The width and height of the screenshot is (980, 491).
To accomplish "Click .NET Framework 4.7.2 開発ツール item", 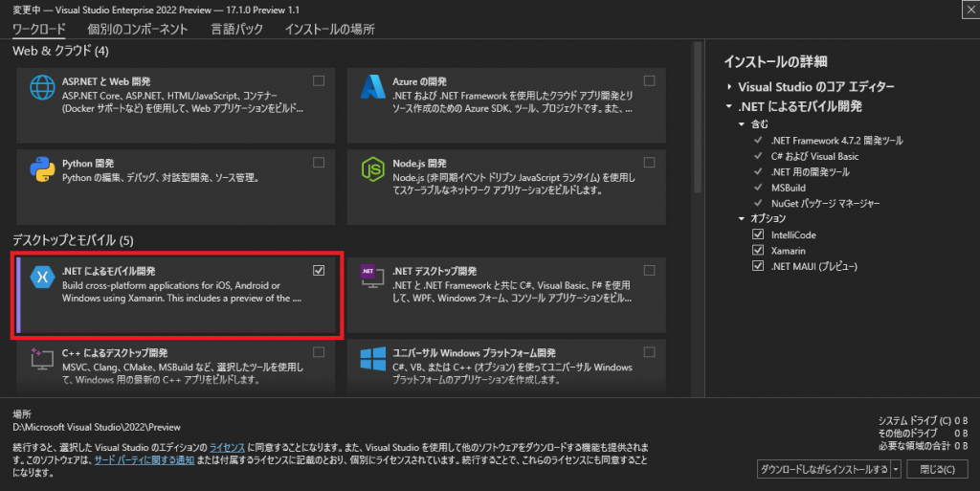I will tap(836, 141).
